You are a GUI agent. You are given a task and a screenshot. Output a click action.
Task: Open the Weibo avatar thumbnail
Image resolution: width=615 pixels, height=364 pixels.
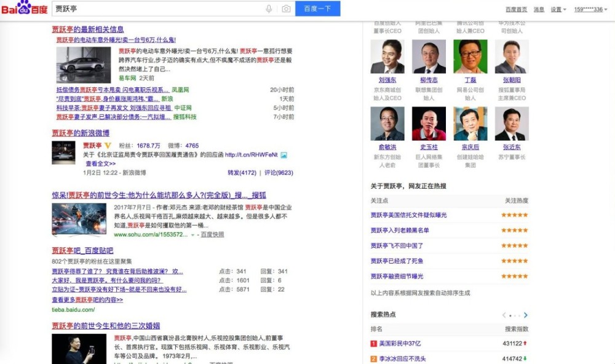tap(63, 152)
